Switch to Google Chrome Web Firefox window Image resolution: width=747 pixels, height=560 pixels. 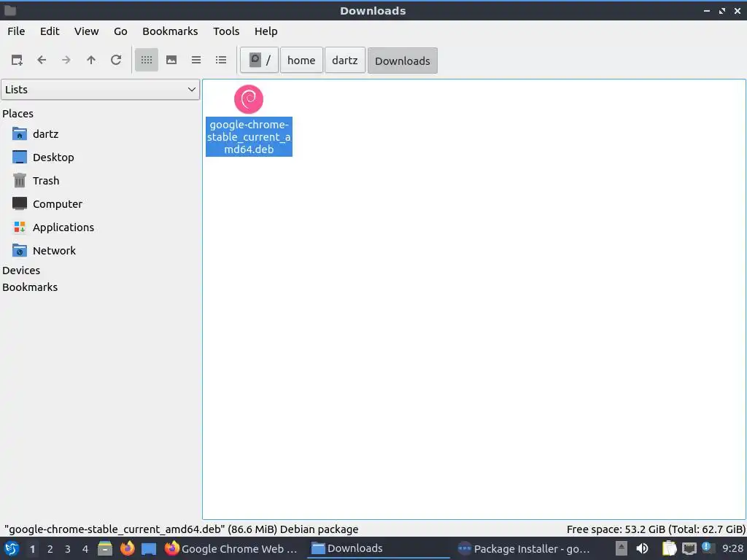pos(231,548)
